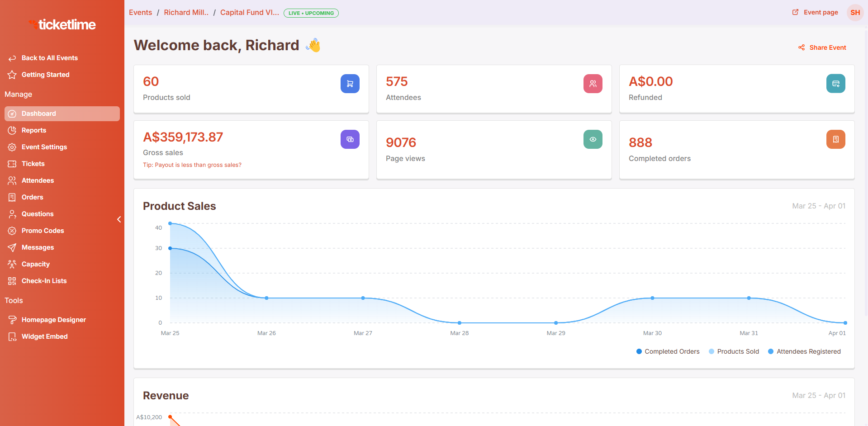Click the SH user avatar
868x426 pixels.
point(855,13)
